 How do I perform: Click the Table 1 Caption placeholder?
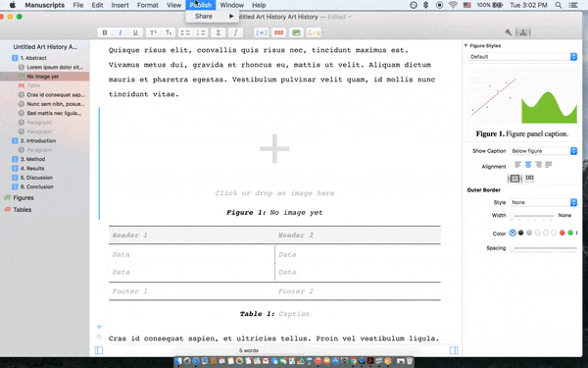click(294, 314)
